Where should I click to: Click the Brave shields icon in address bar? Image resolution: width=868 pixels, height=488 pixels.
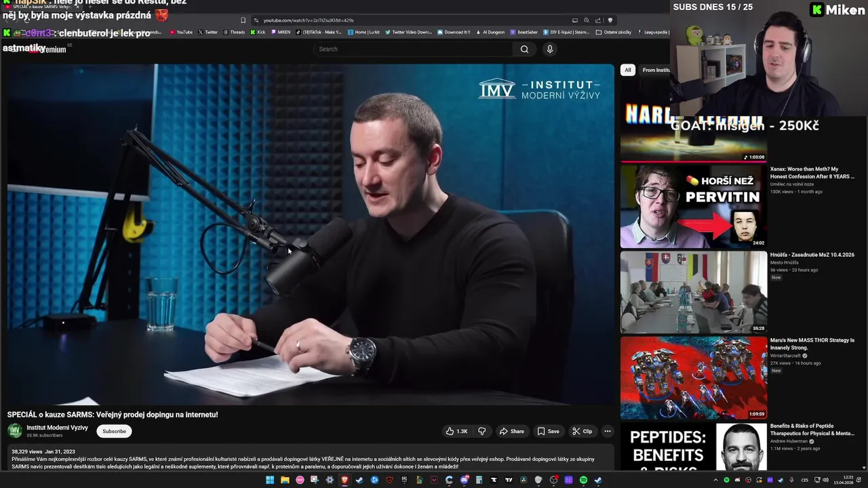tap(610, 20)
